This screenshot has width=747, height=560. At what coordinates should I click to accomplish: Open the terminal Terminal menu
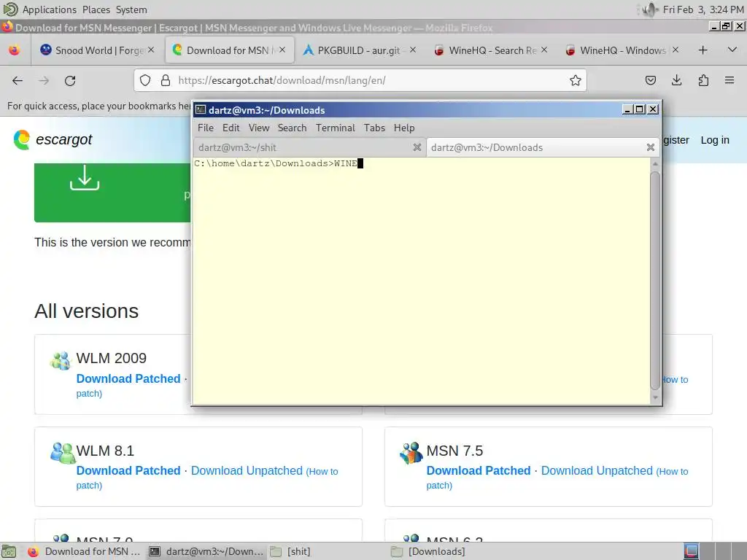(x=336, y=128)
